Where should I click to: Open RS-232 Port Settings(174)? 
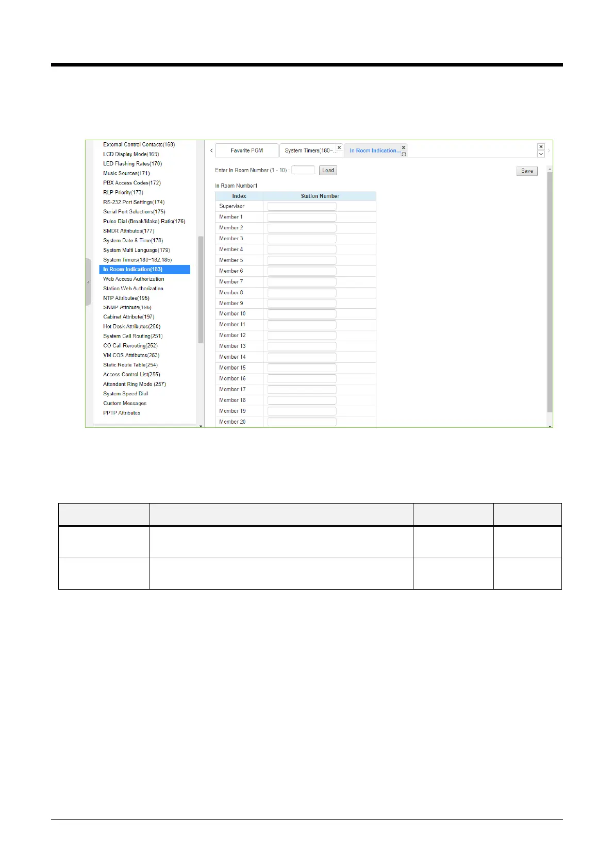coord(134,202)
